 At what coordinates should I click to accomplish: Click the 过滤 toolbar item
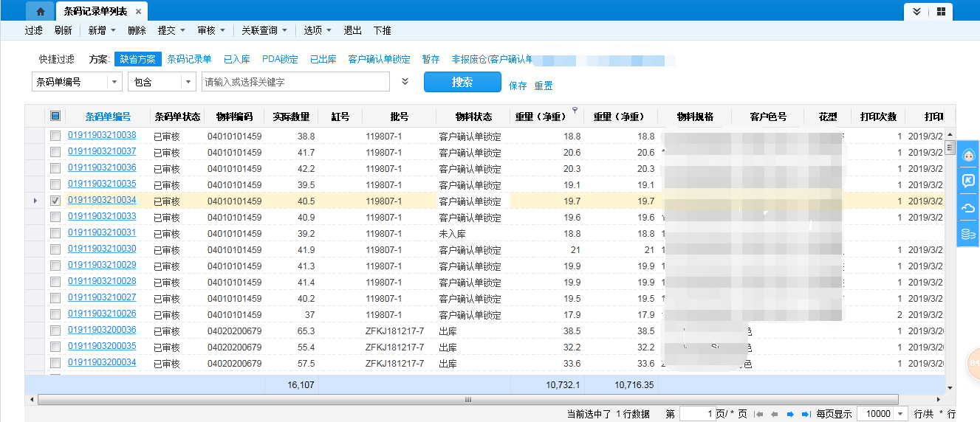pyautogui.click(x=33, y=30)
